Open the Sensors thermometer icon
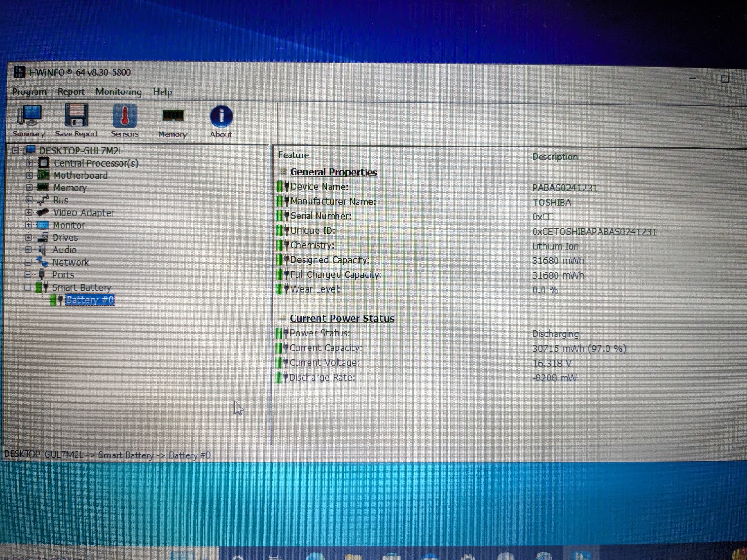The height and width of the screenshot is (560, 747). [x=125, y=115]
